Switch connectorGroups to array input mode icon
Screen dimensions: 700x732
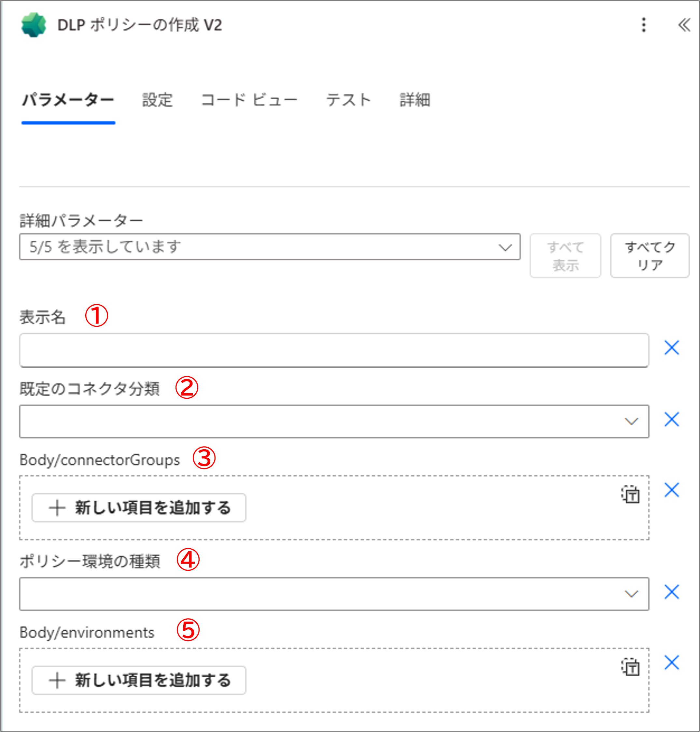point(630,495)
